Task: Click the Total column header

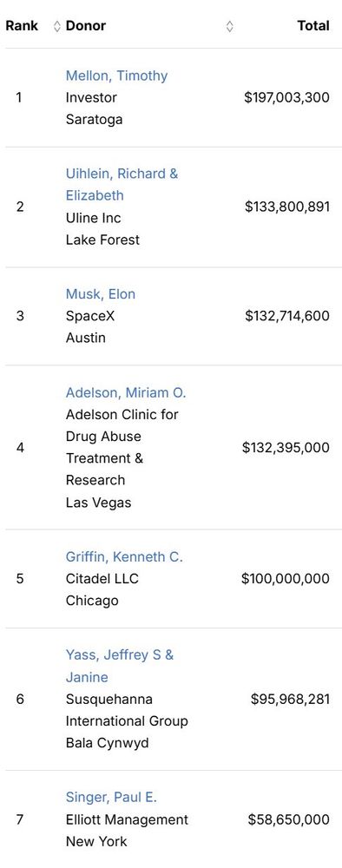Action: pyautogui.click(x=313, y=26)
